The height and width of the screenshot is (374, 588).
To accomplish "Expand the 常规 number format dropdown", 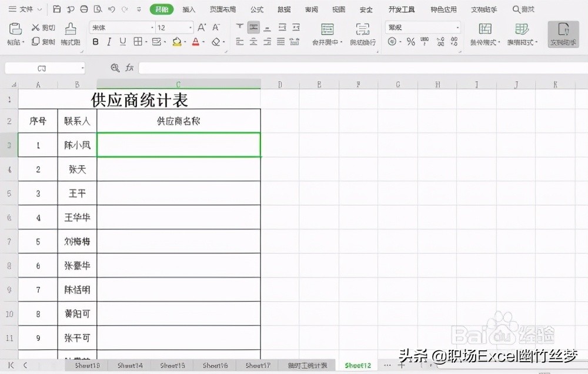I will pos(459,26).
